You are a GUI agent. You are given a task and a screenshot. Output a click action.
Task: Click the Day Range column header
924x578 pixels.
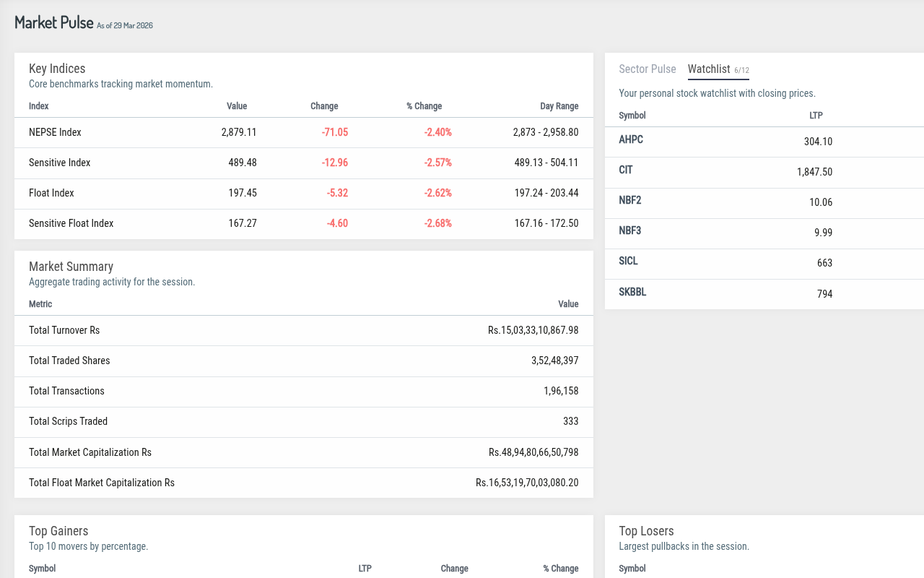point(559,106)
